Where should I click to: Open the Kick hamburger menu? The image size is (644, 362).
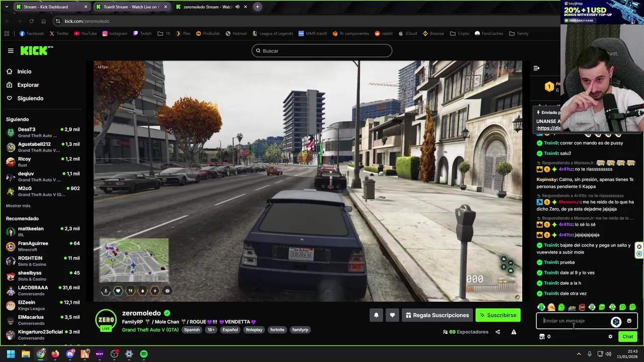point(11,51)
